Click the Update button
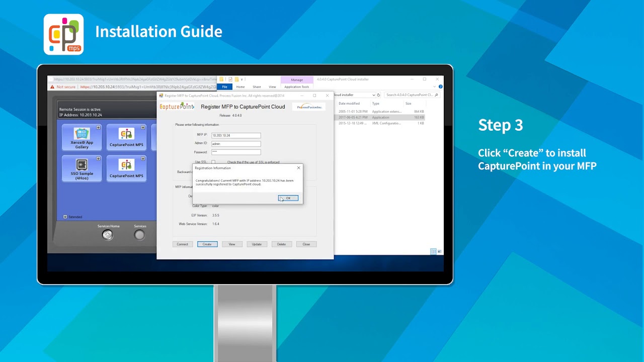644x362 pixels. (257, 244)
